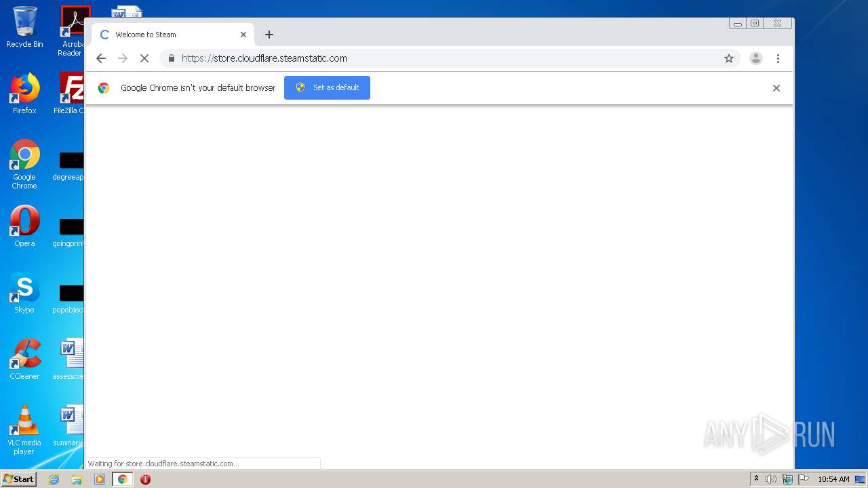
Task: Go back using the browser back arrow
Action: (x=101, y=58)
